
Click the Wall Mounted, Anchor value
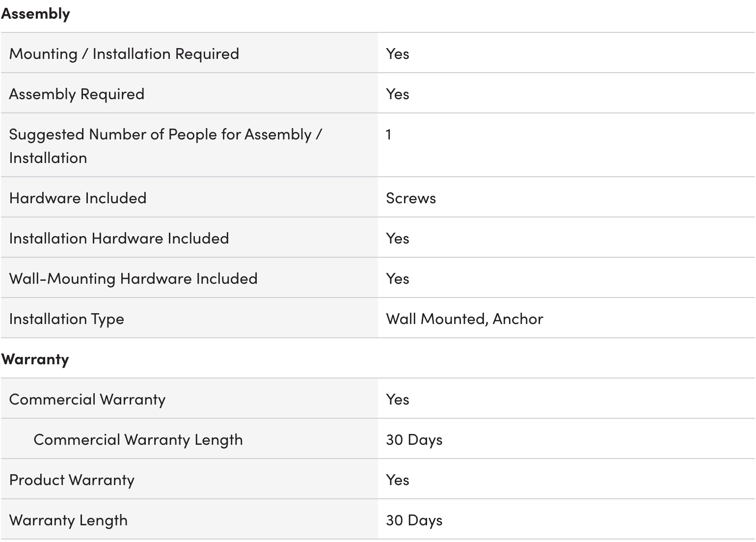(x=465, y=319)
